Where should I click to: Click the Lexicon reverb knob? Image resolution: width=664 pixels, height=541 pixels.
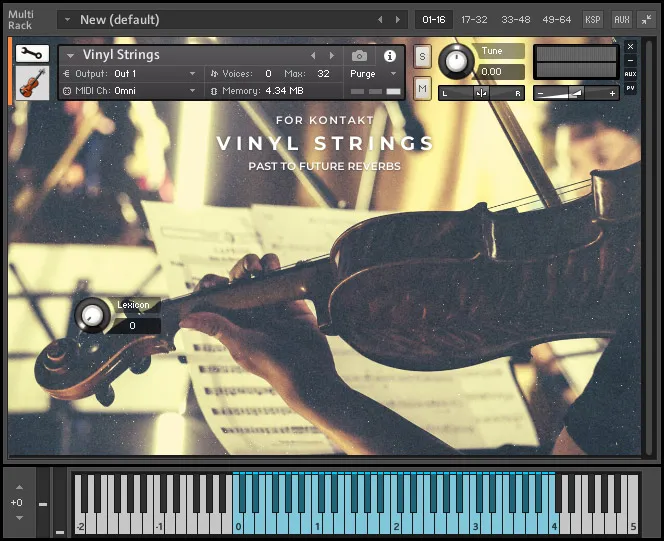tap(92, 316)
